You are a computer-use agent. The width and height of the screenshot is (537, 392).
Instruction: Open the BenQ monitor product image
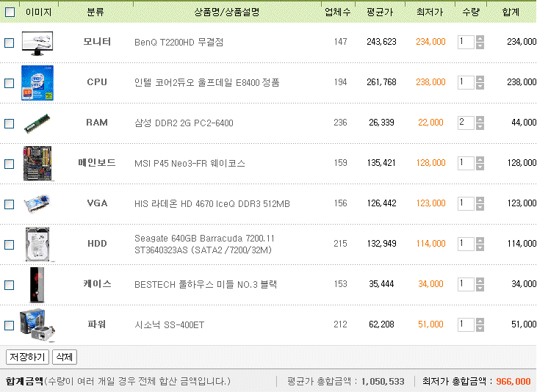[x=37, y=43]
